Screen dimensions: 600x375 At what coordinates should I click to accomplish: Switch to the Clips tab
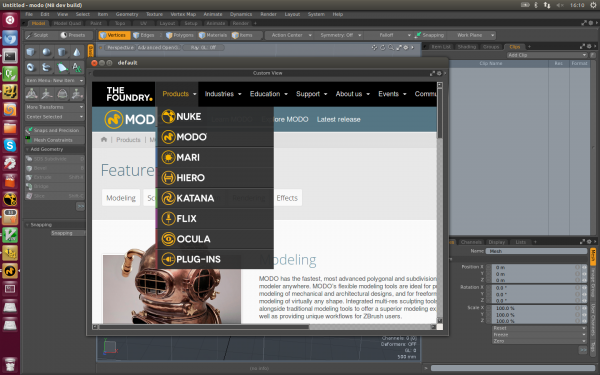pyautogui.click(x=514, y=47)
